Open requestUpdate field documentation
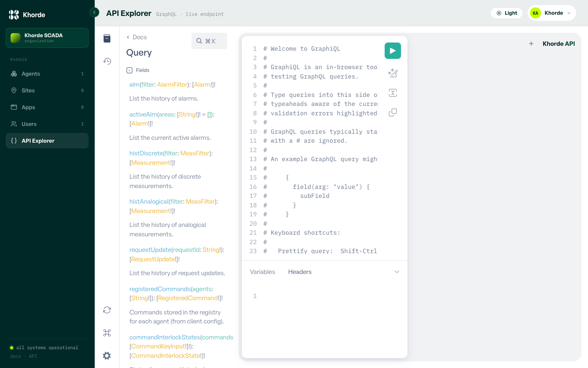This screenshot has height=368, width=588. [150, 250]
